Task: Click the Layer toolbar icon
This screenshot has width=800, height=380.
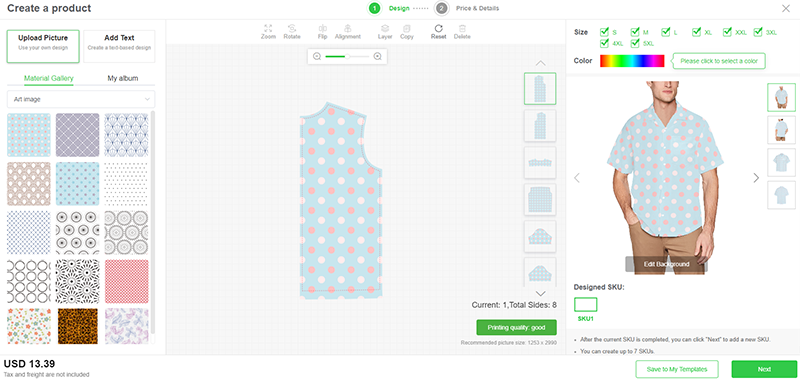Action: (385, 29)
